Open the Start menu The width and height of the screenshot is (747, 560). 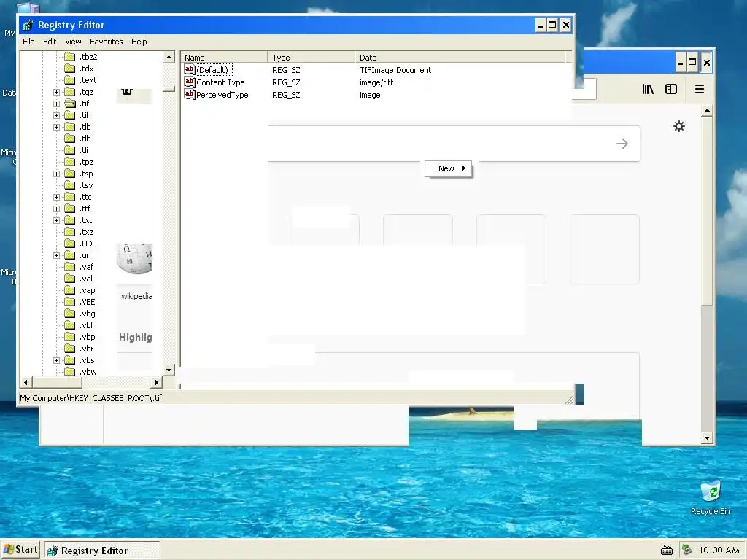point(20,550)
